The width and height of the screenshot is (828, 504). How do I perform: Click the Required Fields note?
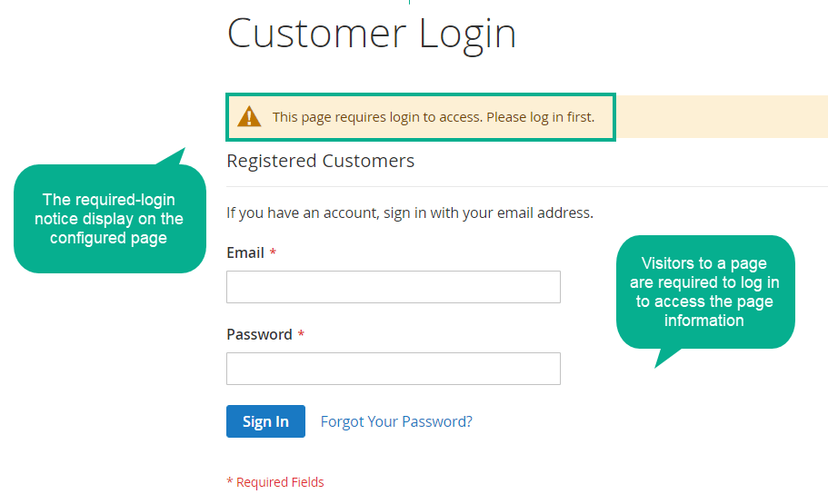pos(275,482)
